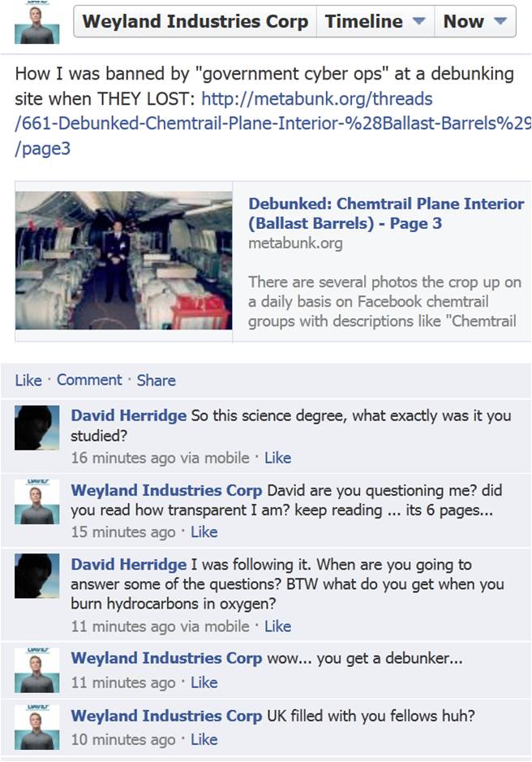Like the hydrocarbons in oxygen comment
Viewport: 532px width, 762px height.
(x=278, y=626)
